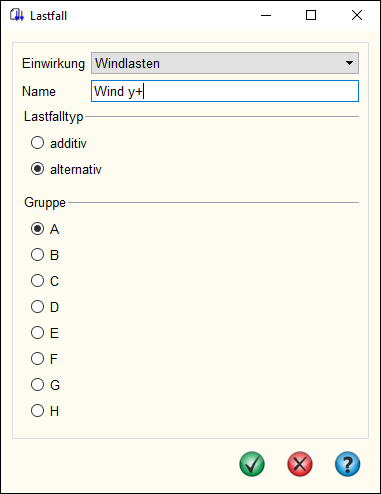Viewport: 381px width, 494px height.
Task: Choose group E radio button
Action: [x=37, y=333]
